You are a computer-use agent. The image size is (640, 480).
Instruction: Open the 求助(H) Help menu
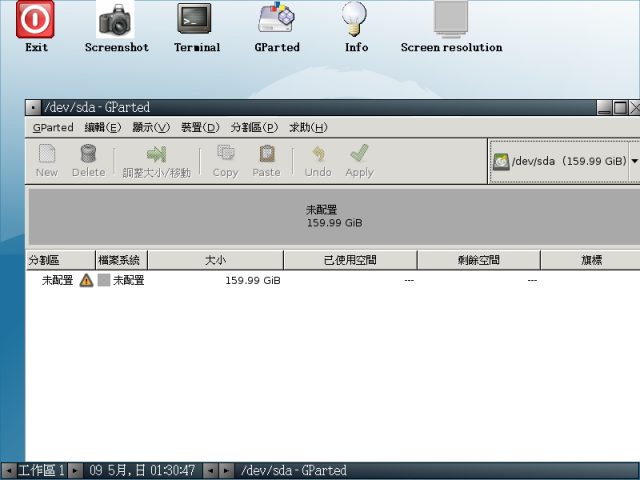coord(308,128)
